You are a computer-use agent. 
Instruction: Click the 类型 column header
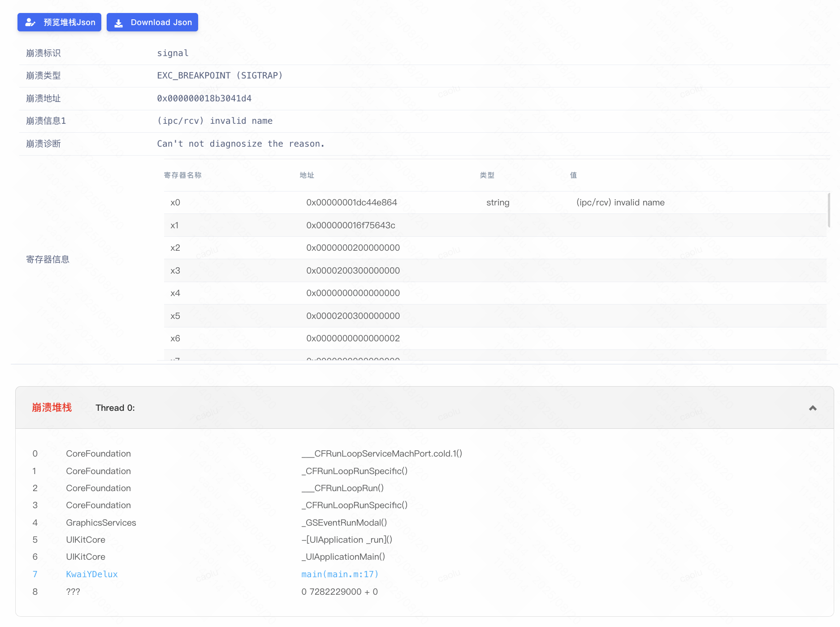tap(487, 175)
